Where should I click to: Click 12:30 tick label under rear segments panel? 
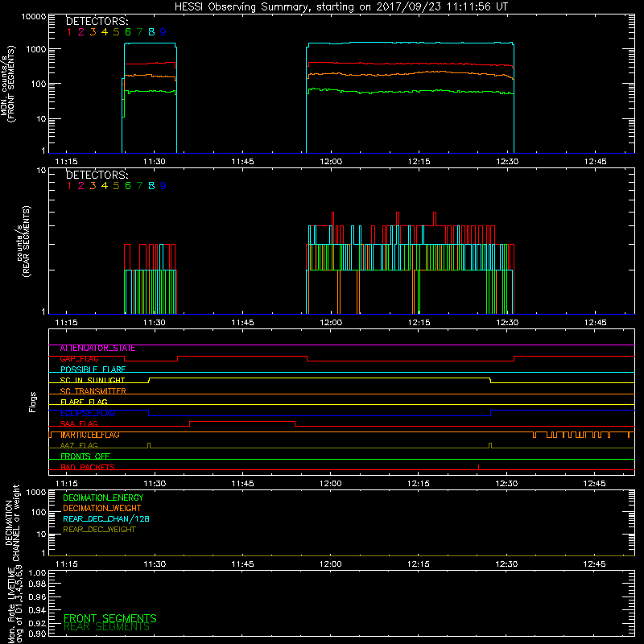click(x=507, y=323)
